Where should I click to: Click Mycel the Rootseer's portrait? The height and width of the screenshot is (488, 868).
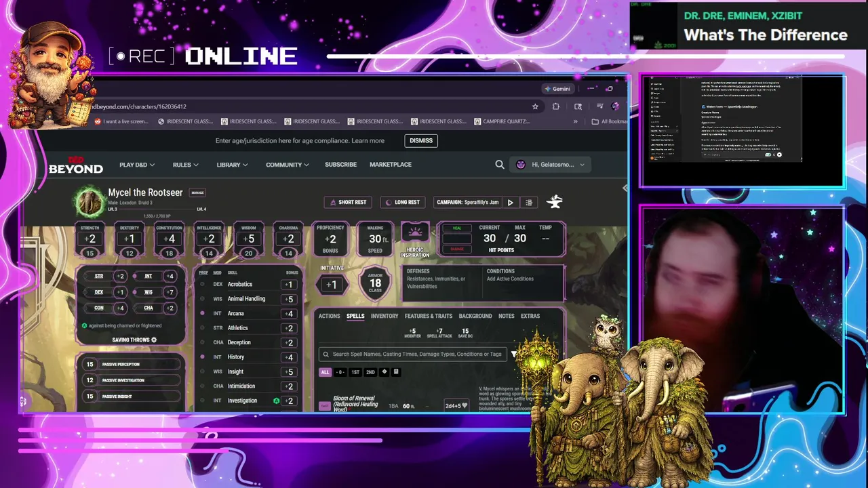pyautogui.click(x=89, y=201)
